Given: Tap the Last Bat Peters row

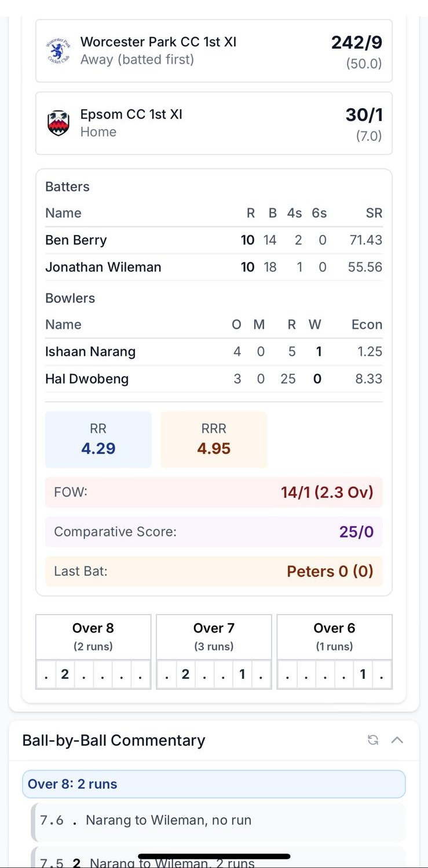Looking at the screenshot, I should [x=214, y=571].
